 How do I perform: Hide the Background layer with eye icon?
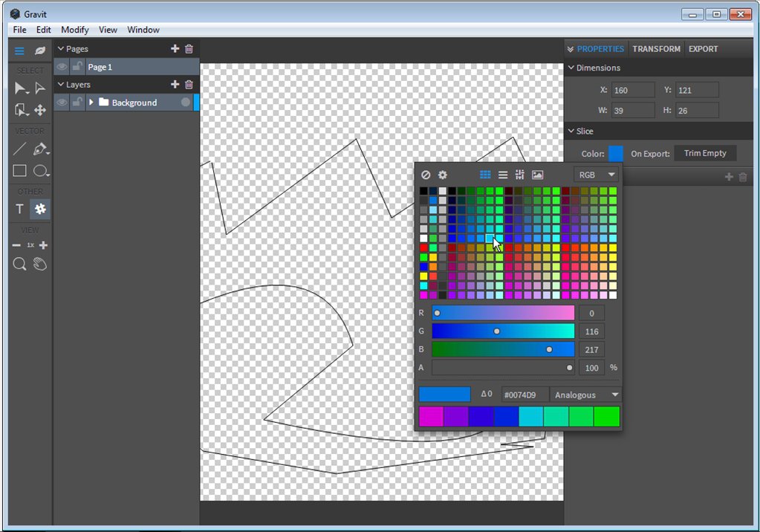(62, 103)
